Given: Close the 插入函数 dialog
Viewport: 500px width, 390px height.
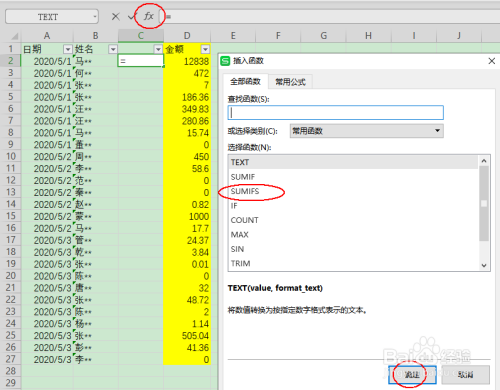Looking at the screenshot, I should click(491, 61).
